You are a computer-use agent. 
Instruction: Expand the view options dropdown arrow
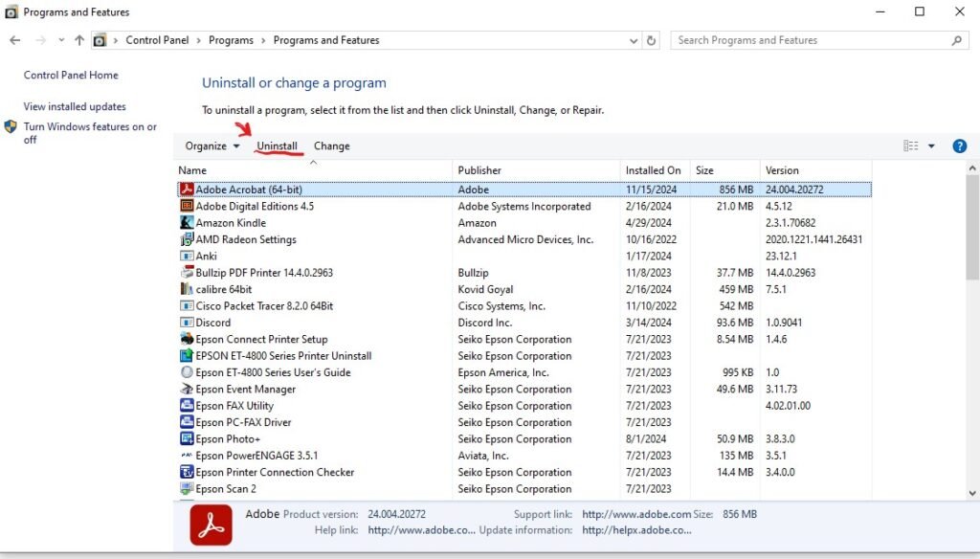click(931, 146)
